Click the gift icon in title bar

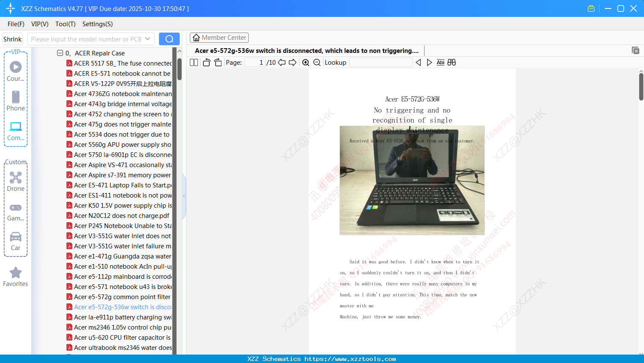591,8
